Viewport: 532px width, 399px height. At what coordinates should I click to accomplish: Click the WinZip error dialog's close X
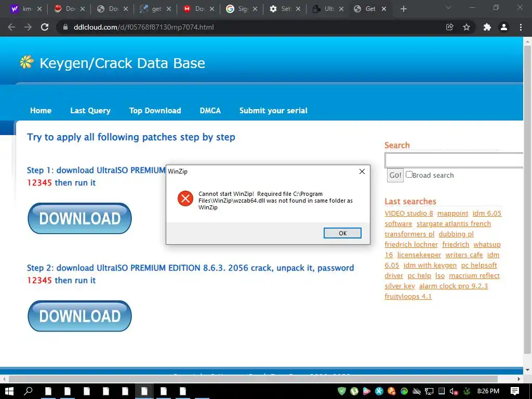pyautogui.click(x=362, y=171)
